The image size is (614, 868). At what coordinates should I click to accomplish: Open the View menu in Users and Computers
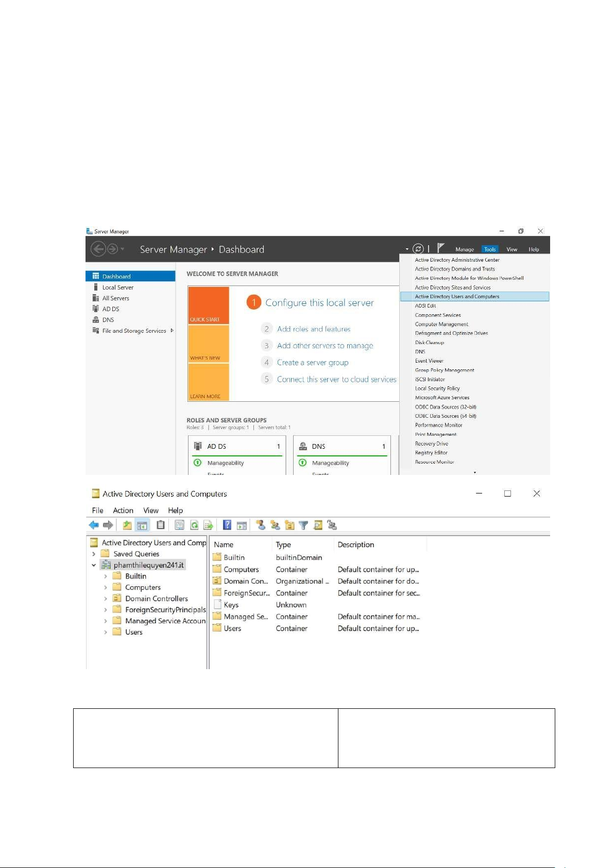pos(151,510)
